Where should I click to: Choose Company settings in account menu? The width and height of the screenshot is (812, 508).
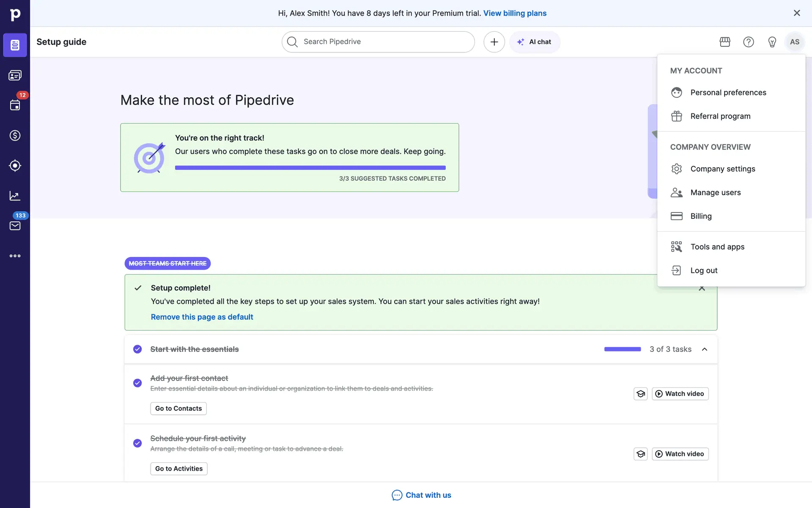click(722, 169)
